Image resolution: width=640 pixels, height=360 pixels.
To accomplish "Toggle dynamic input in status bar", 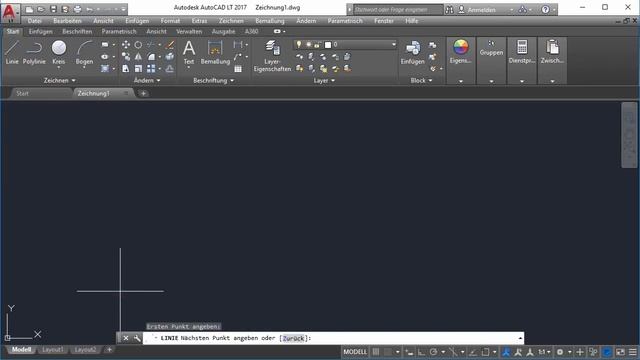I will 409,352.
